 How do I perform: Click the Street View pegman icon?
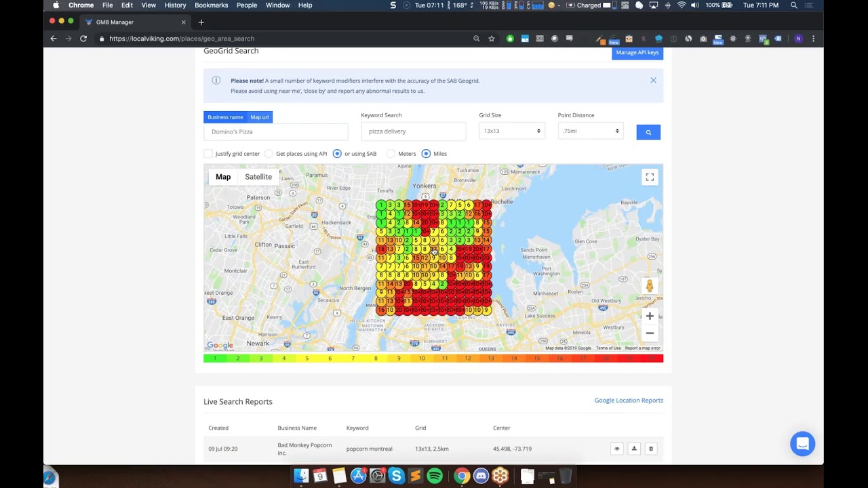650,286
